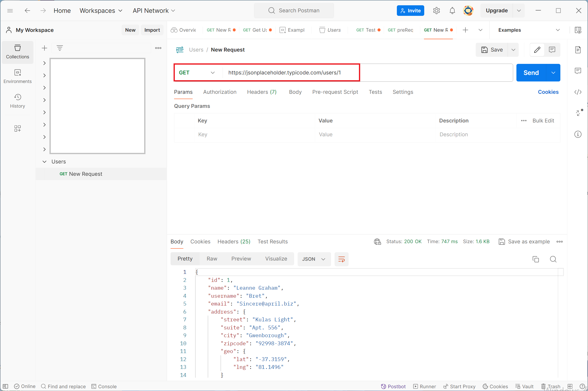Click the code snippet icon
The width and height of the screenshot is (588, 391).
tap(578, 92)
